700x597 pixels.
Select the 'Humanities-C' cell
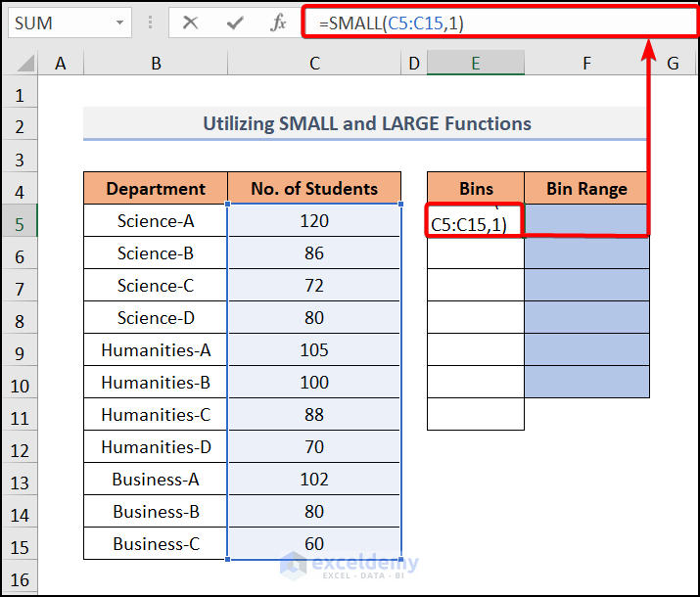[156, 415]
